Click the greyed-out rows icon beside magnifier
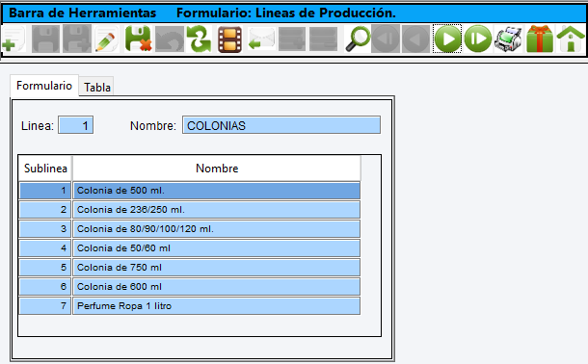 (x=323, y=39)
